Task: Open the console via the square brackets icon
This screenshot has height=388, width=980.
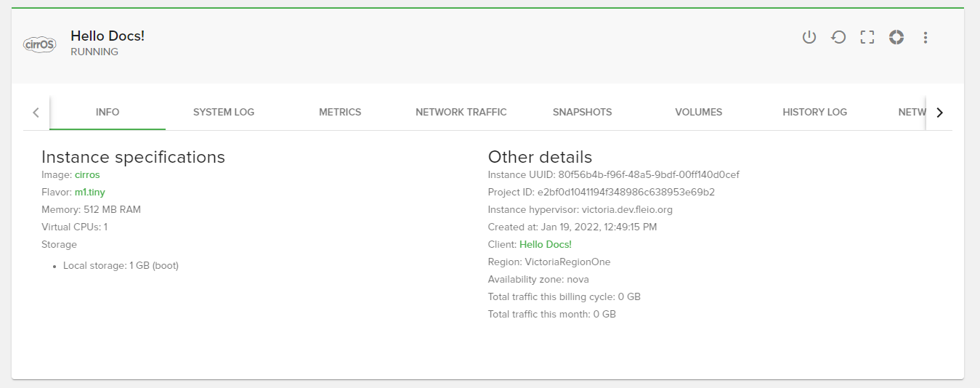Action: 867,37
